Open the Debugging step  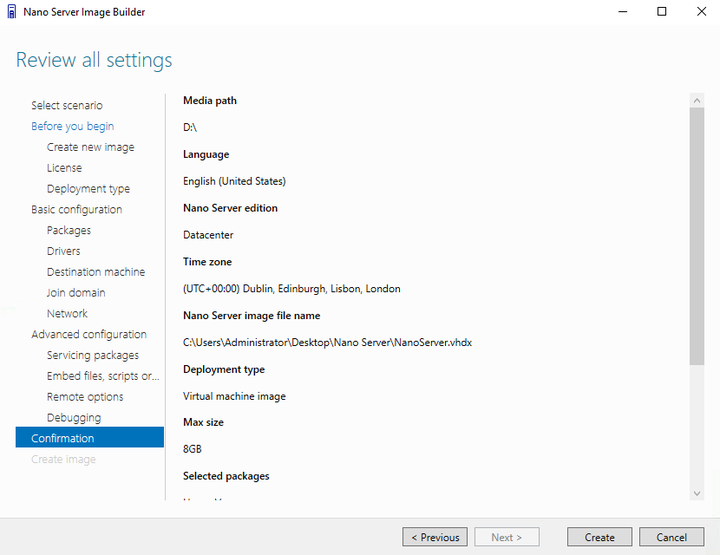(x=74, y=418)
